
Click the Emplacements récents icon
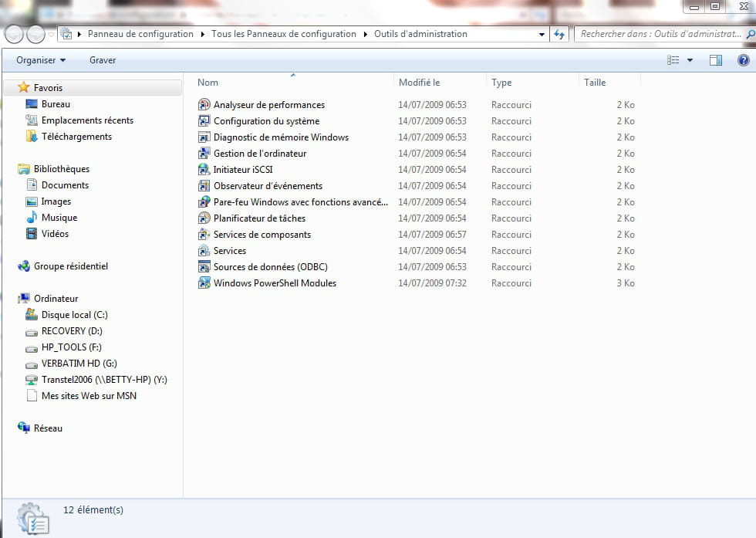pos(32,120)
